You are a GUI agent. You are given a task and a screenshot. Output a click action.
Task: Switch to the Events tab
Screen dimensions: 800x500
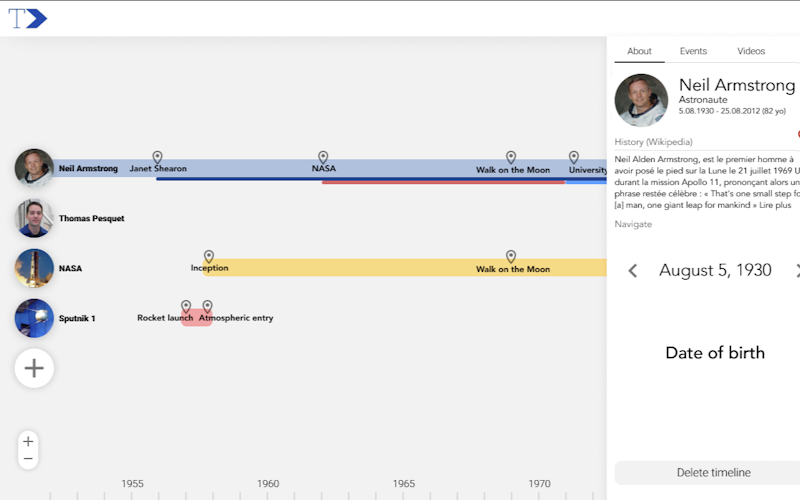(x=693, y=51)
